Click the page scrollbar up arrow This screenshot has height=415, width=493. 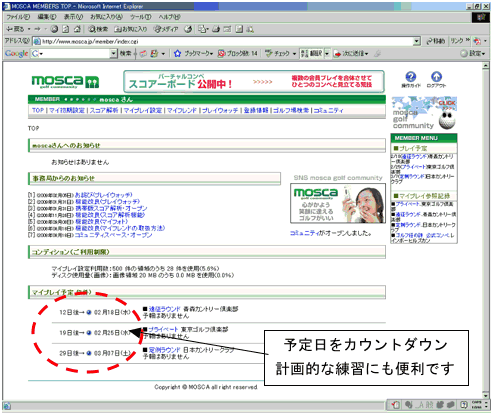click(486, 66)
